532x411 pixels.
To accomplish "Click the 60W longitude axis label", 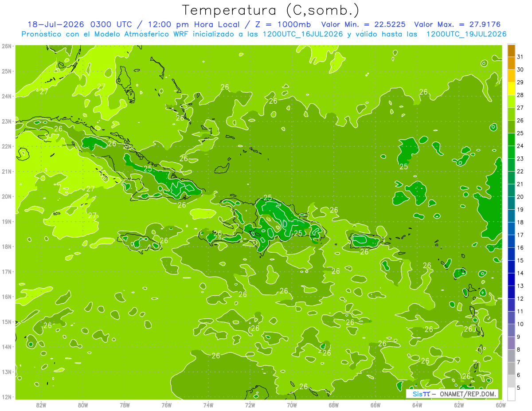I will coord(501,405).
